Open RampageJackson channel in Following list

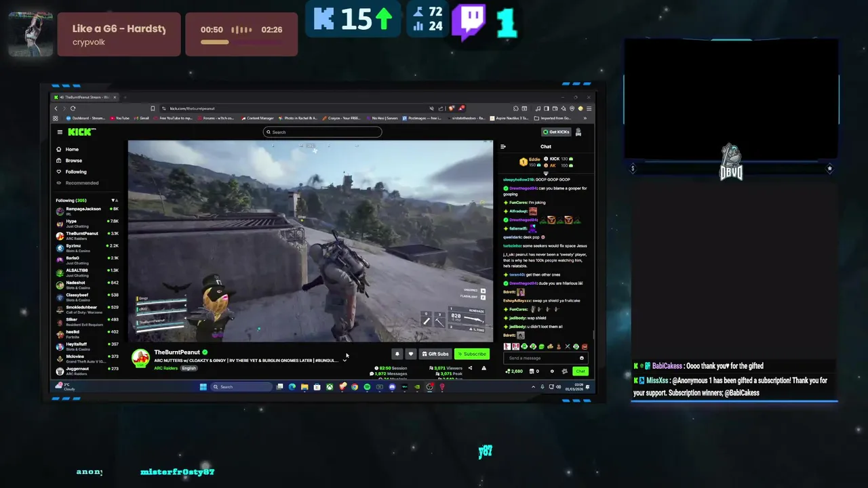tap(87, 211)
